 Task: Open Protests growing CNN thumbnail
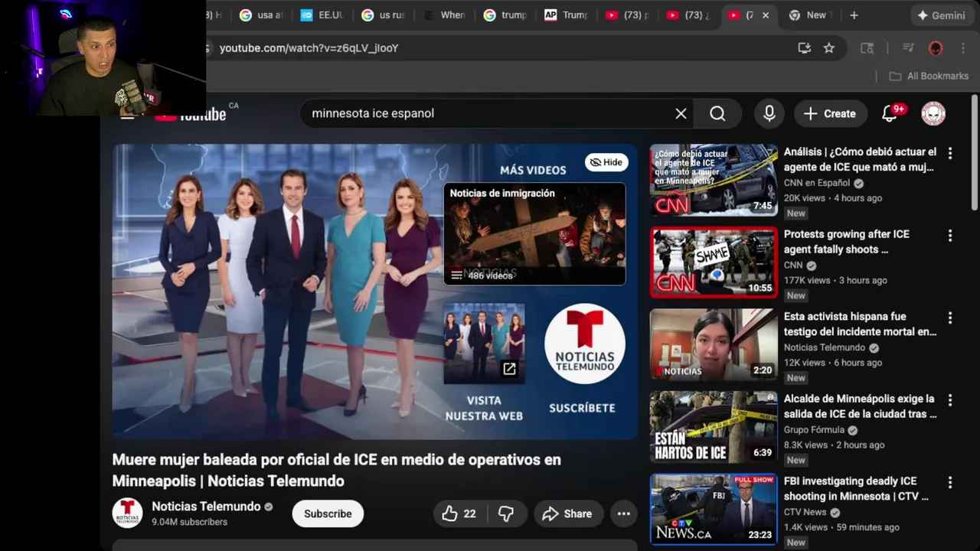(714, 262)
